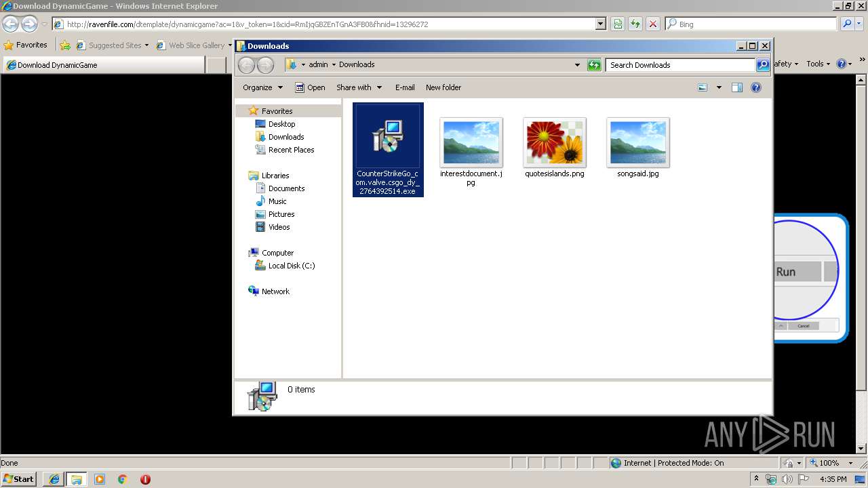Select Network in navigation pane
The width and height of the screenshot is (868, 488).
click(x=275, y=291)
